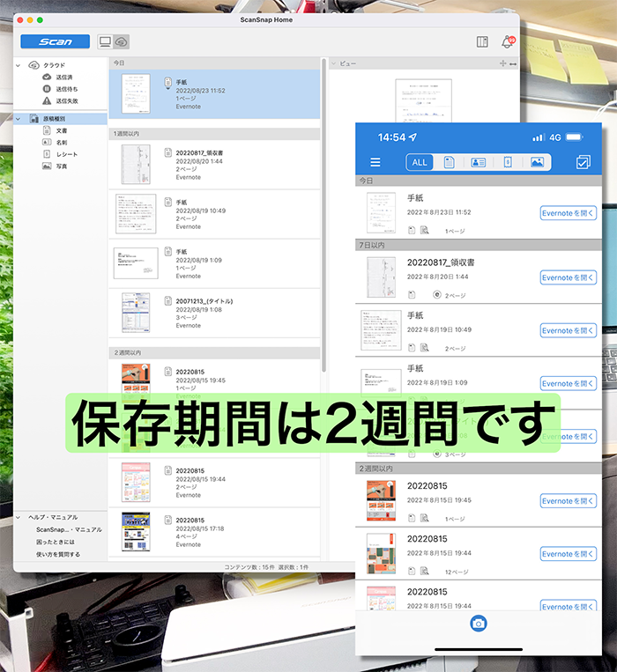Click the cloud icon next to クラウド
Screen dimensions: 617x672
(x=33, y=65)
